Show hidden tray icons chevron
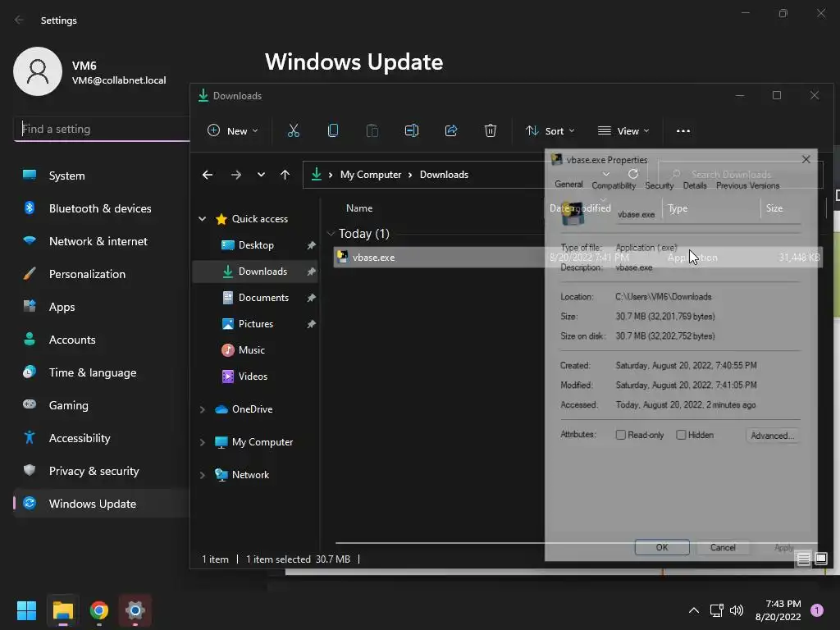This screenshot has width=840, height=630. (694, 610)
